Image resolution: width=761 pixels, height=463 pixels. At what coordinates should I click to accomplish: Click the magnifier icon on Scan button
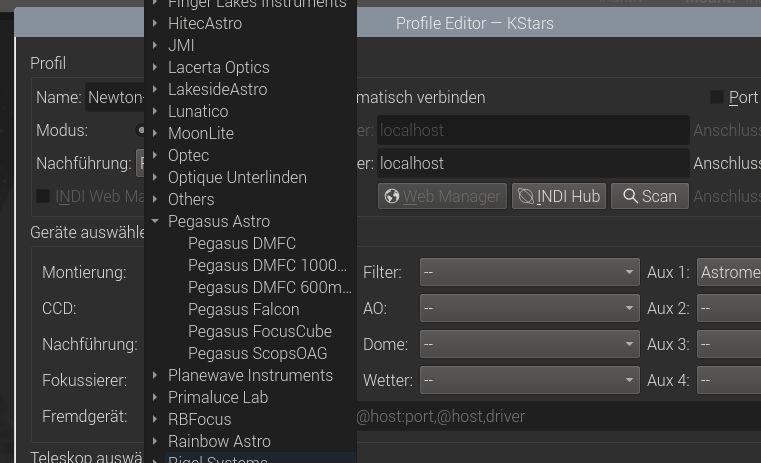(630, 196)
